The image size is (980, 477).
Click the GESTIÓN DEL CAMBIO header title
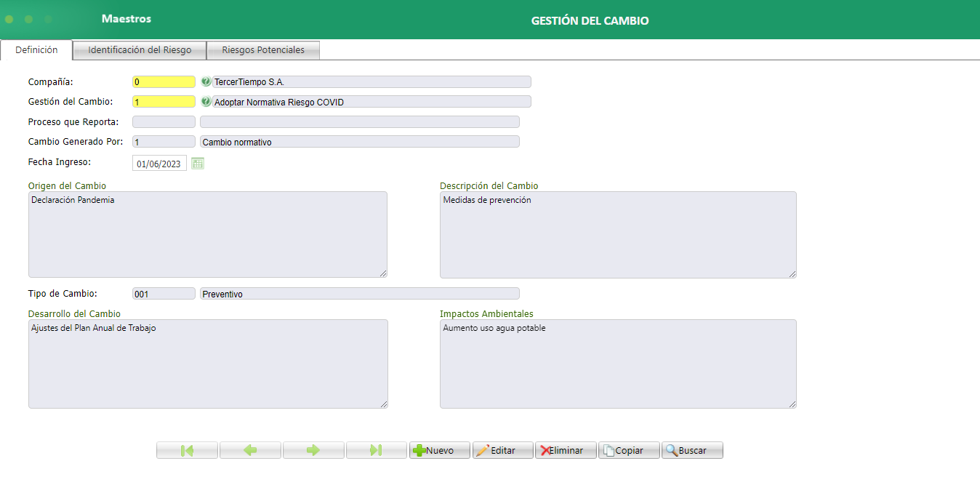(590, 21)
